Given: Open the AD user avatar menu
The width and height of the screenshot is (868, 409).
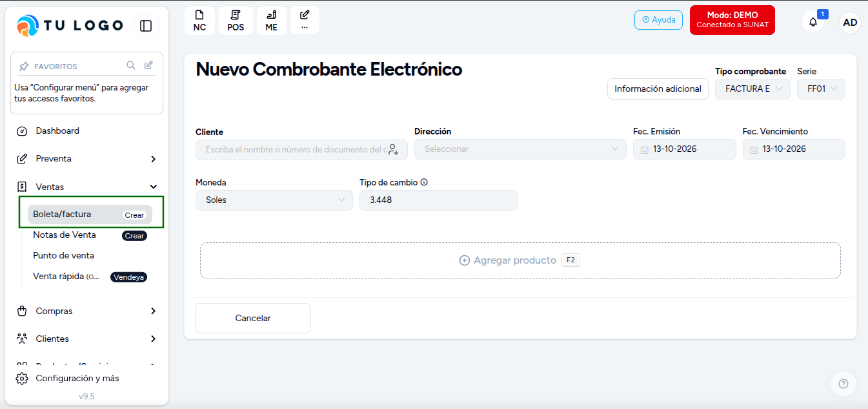Looking at the screenshot, I should pyautogui.click(x=850, y=23).
